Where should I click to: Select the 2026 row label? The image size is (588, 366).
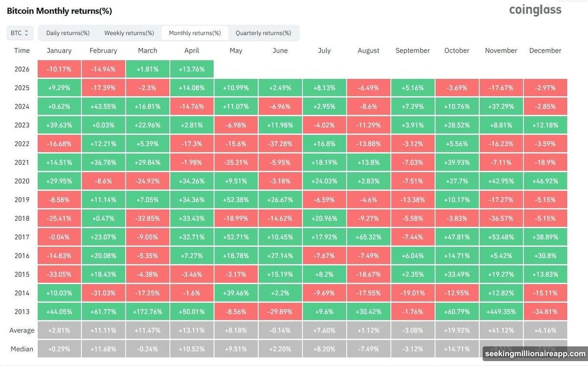[22, 69]
